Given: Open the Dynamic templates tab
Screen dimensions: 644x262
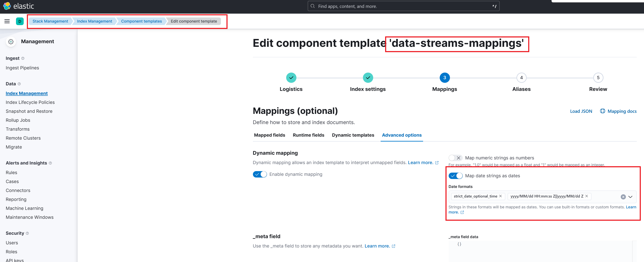Looking at the screenshot, I should tap(353, 135).
